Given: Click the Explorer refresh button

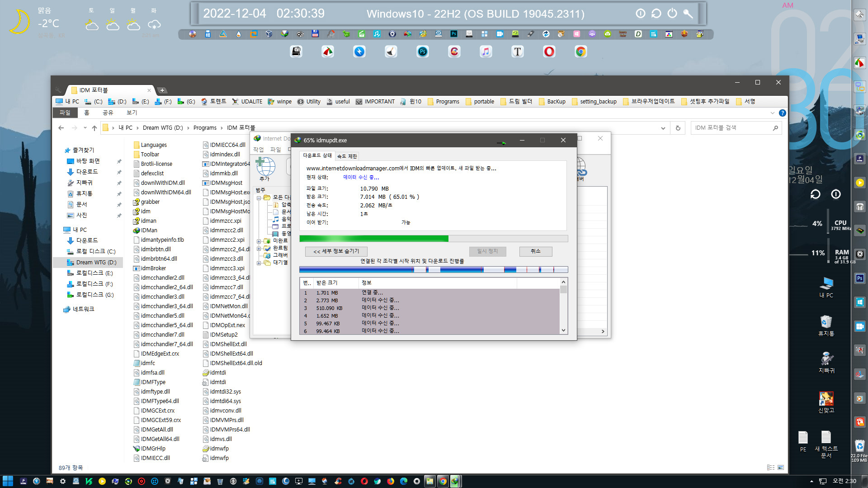Looking at the screenshot, I should pyautogui.click(x=678, y=128).
